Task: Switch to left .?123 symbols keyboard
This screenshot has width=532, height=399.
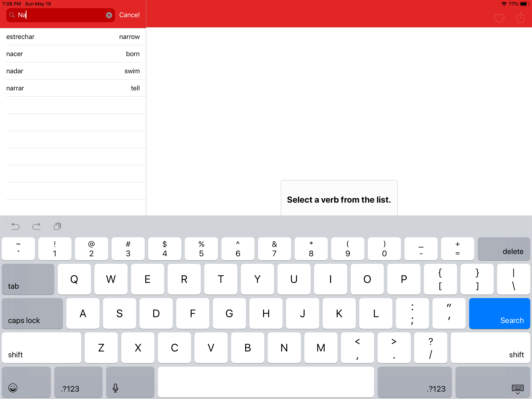Action: tap(78, 382)
